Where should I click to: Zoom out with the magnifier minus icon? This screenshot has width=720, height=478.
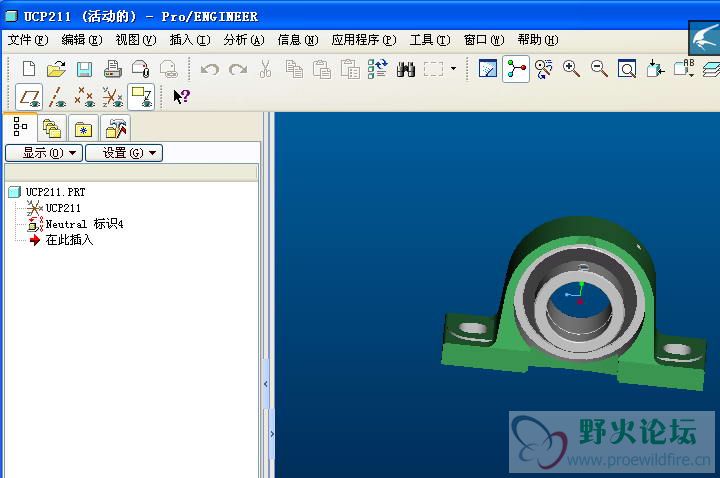click(599, 69)
